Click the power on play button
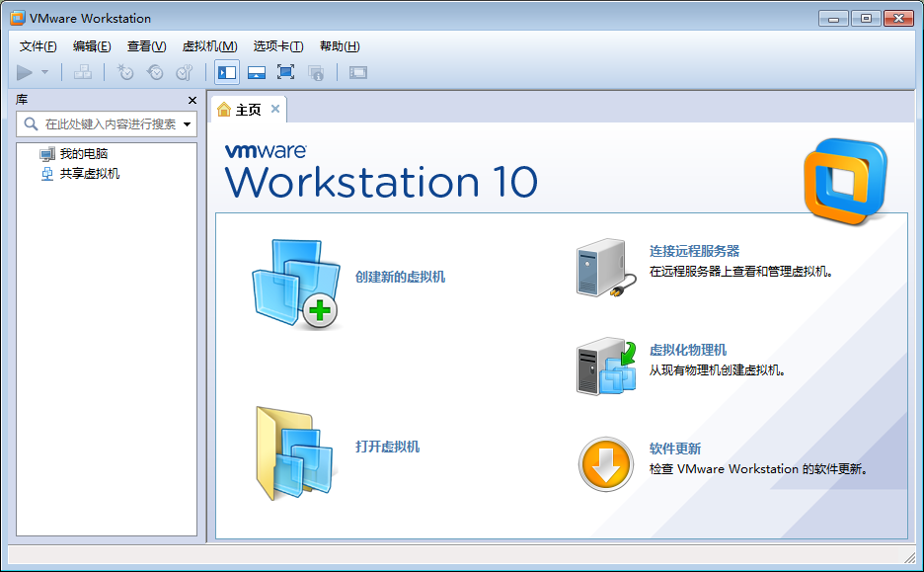The width and height of the screenshot is (924, 572). 24,72
